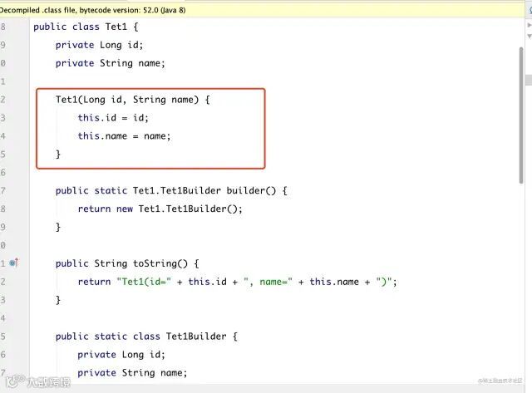This screenshot has width=532, height=393.
Task: Click 'builder()' method name in static method
Action: [x=251, y=191]
